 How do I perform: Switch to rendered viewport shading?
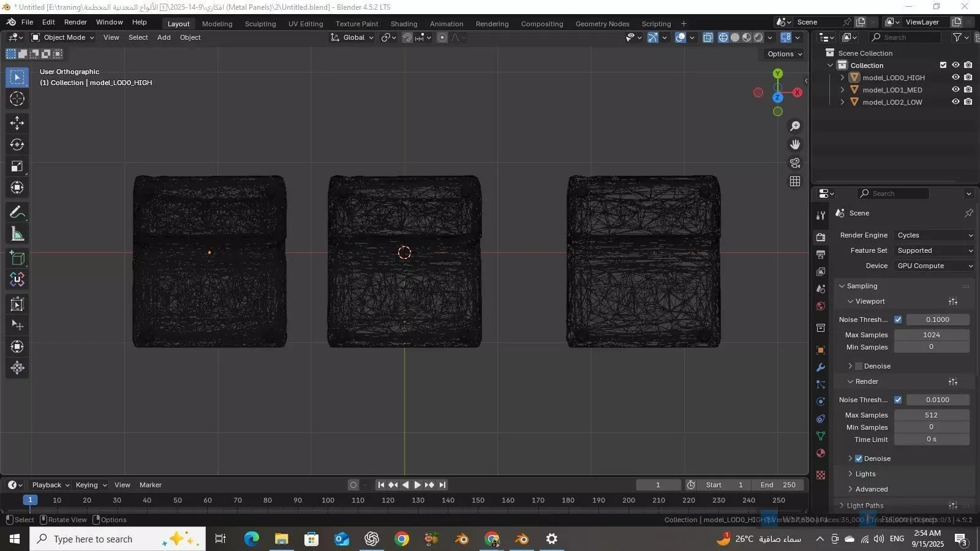point(758,37)
